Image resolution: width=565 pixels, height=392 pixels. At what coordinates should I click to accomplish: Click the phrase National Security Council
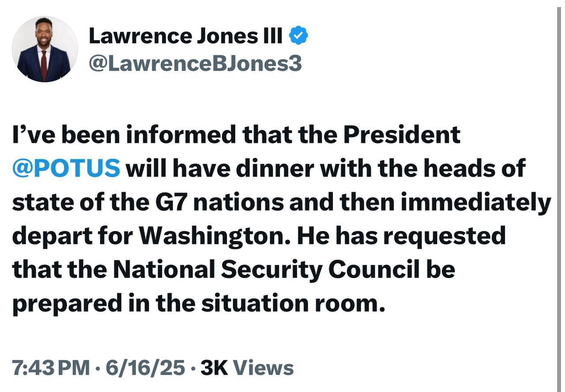pyautogui.click(x=264, y=269)
